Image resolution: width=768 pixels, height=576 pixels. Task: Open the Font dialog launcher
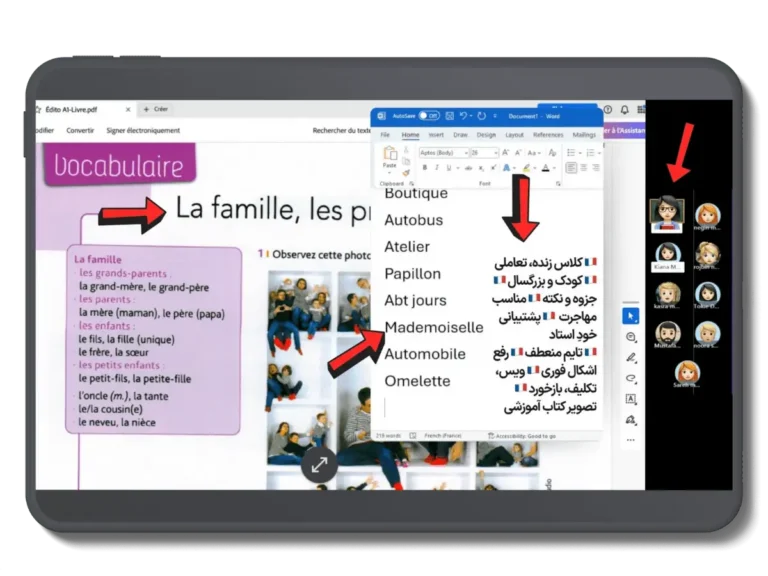[558, 184]
